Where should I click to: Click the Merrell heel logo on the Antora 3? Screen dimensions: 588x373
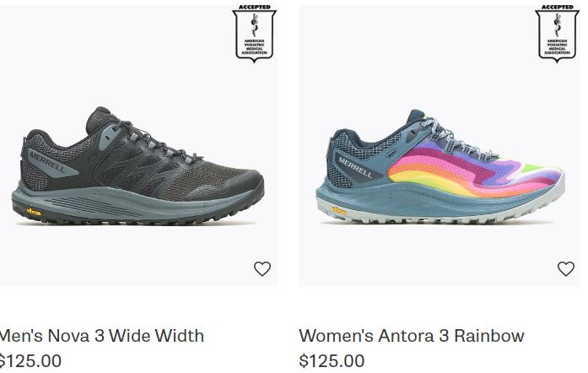click(355, 167)
